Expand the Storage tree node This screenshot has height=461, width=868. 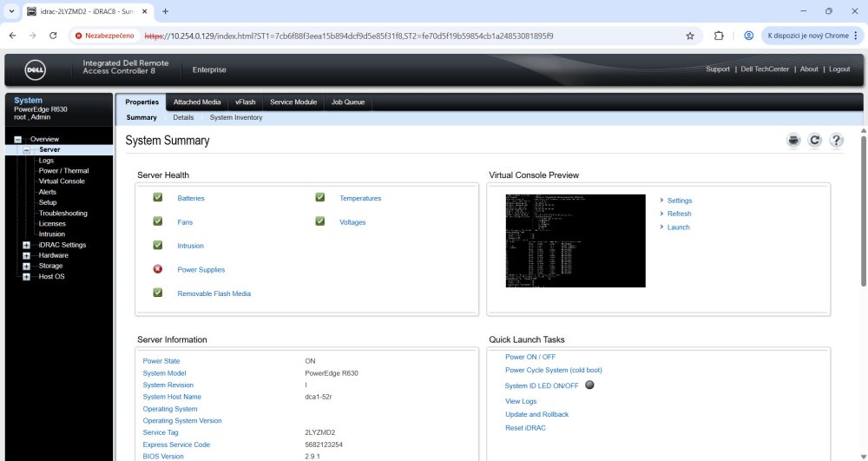[26, 266]
